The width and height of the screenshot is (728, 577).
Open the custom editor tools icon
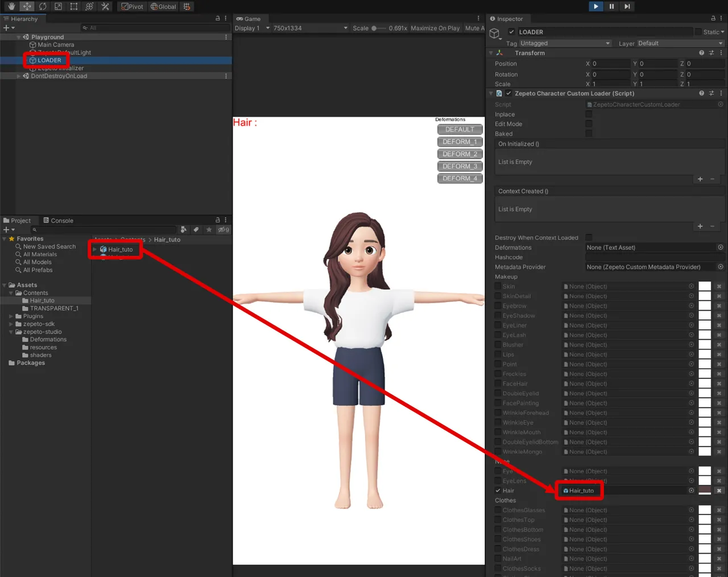click(x=105, y=6)
